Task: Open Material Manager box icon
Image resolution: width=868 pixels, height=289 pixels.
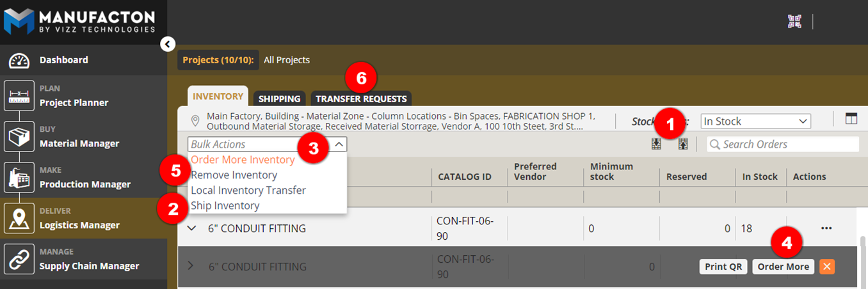Action: pyautogui.click(x=19, y=137)
